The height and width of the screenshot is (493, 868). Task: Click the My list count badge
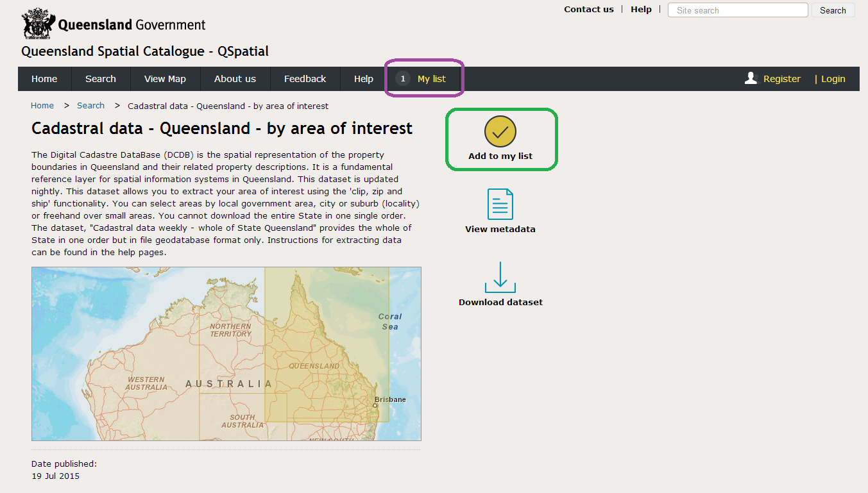pos(403,79)
